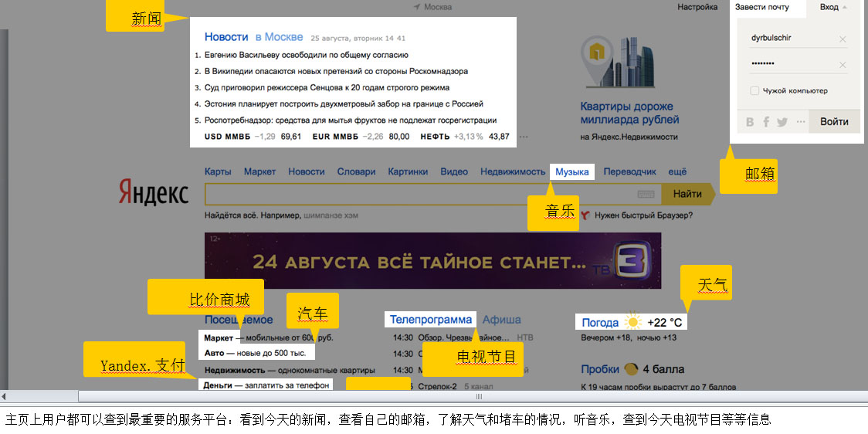Screen dimensions: 868x434
Task: Click the НЕФТЬ oil price
Action: tap(465, 137)
